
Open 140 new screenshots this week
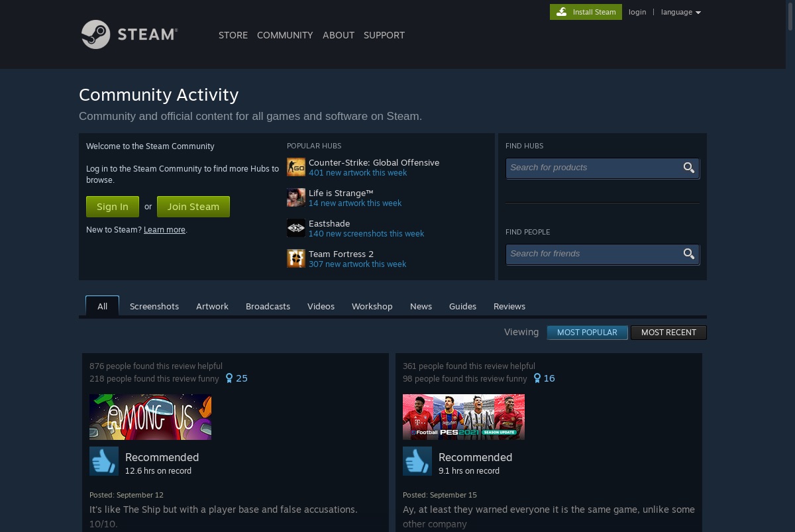point(366,234)
